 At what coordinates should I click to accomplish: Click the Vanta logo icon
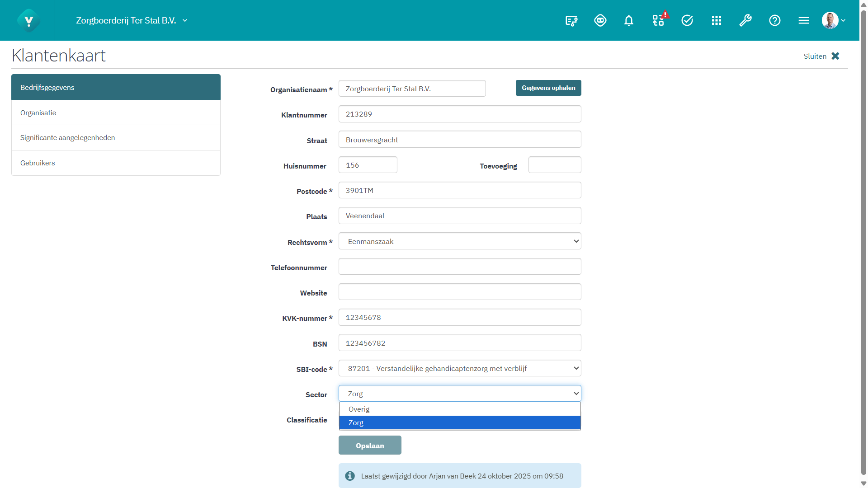pyautogui.click(x=28, y=20)
